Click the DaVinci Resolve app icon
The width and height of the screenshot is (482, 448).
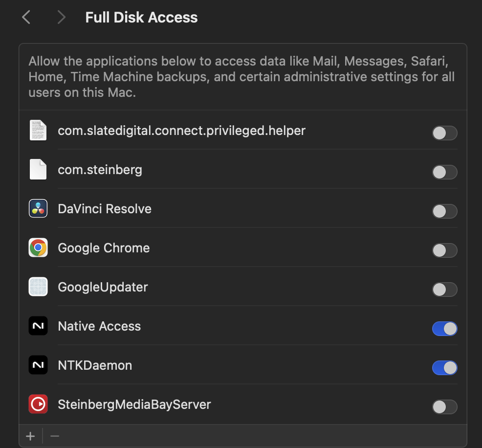coord(38,208)
